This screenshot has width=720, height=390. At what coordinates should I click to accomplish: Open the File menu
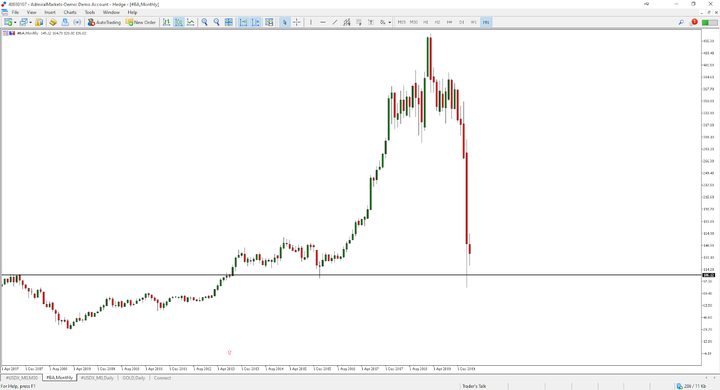(x=15, y=12)
